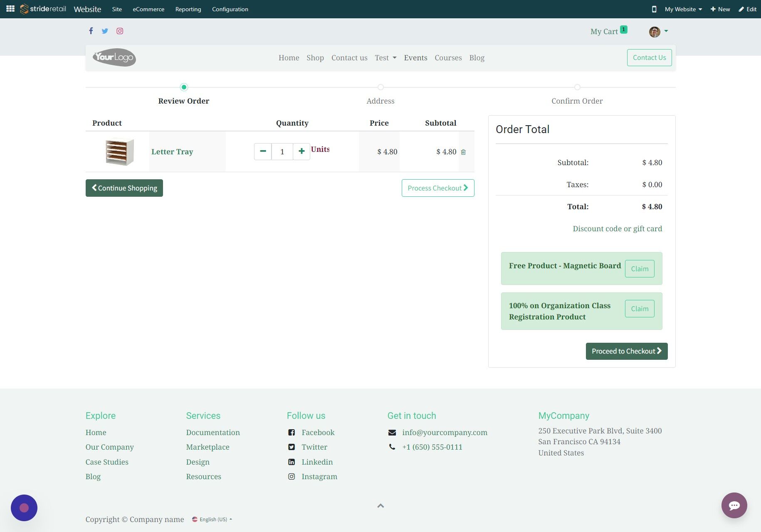Click the Website app name
761x532 pixels.
87,9
